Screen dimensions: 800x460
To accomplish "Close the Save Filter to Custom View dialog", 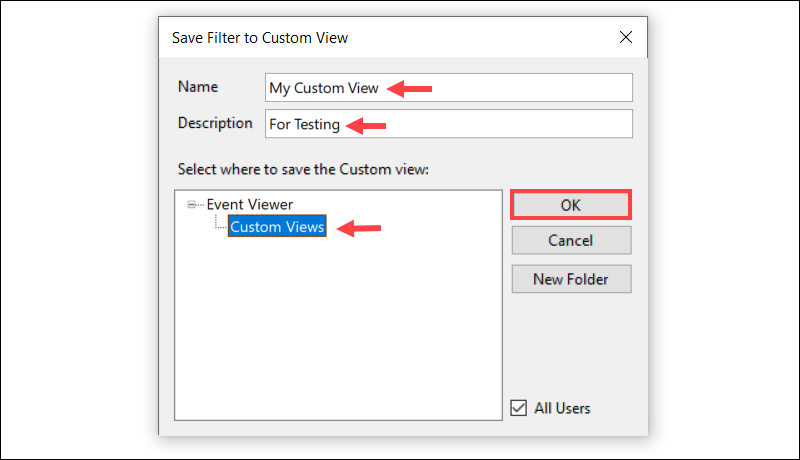I will (626, 37).
